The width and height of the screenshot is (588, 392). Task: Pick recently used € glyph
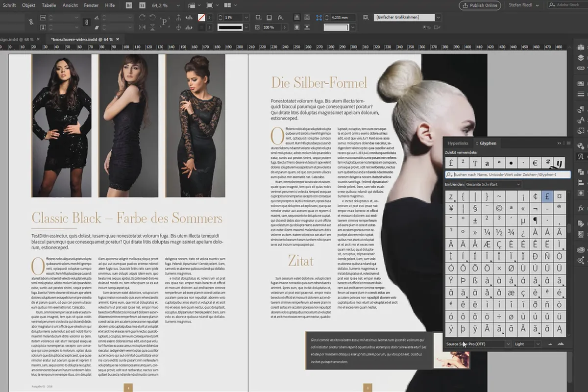[x=535, y=163]
